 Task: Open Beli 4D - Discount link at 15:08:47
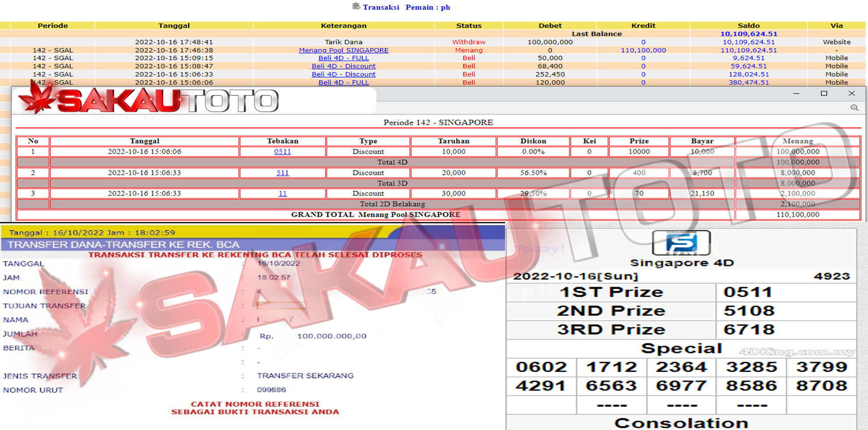pyautogui.click(x=343, y=66)
